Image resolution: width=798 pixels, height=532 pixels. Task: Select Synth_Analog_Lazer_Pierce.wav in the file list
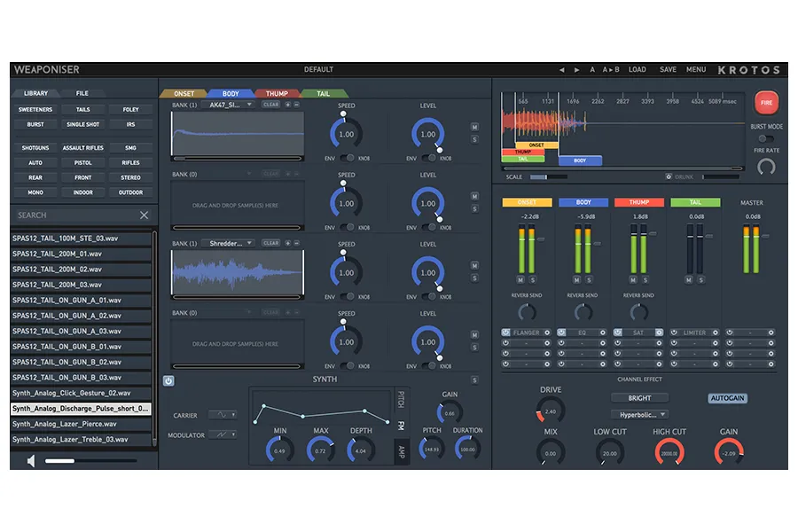81,424
